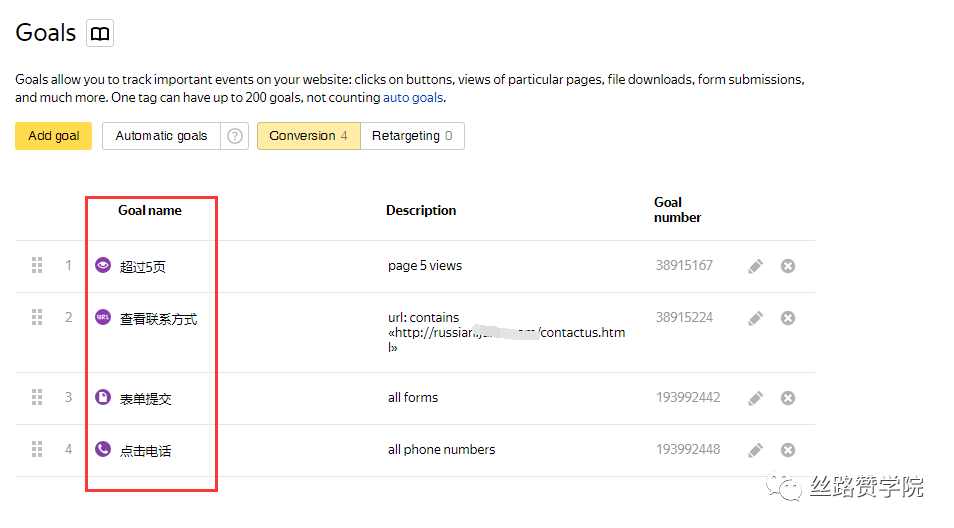954x528 pixels.
Task: Edit the 点击电话 goal with pencil icon
Action: click(x=756, y=450)
